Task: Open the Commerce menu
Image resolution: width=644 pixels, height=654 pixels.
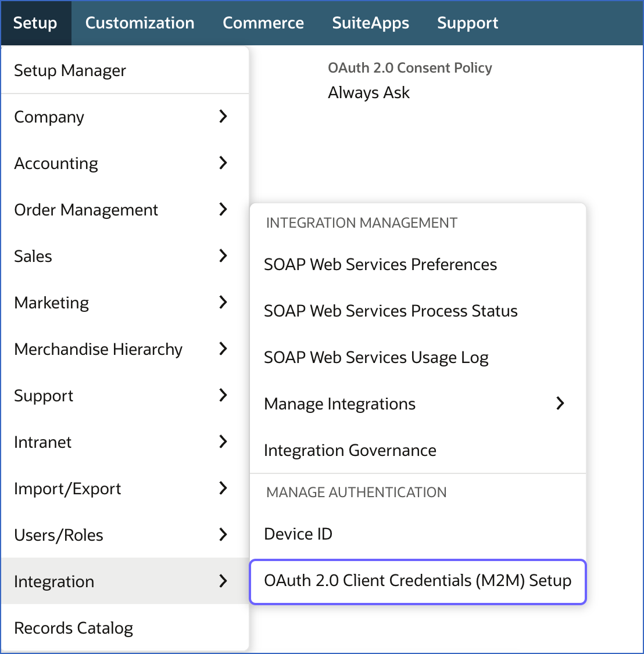Action: click(263, 23)
